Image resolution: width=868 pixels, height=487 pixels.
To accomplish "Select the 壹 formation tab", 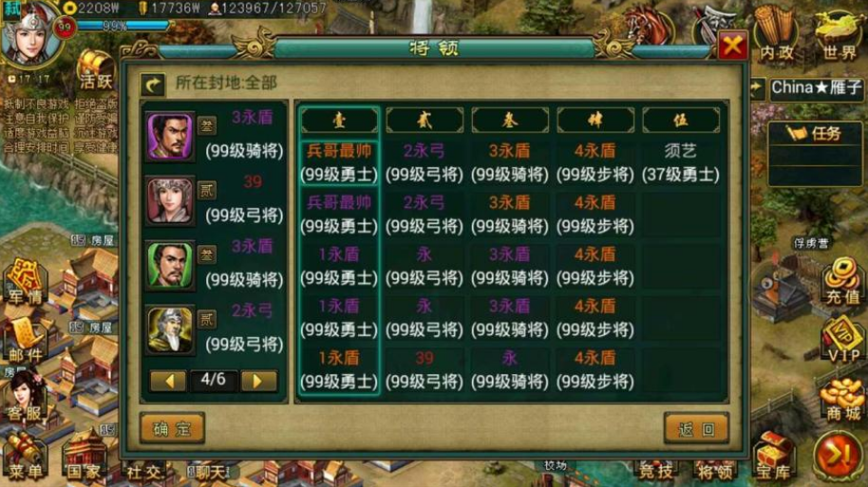I will [339, 120].
